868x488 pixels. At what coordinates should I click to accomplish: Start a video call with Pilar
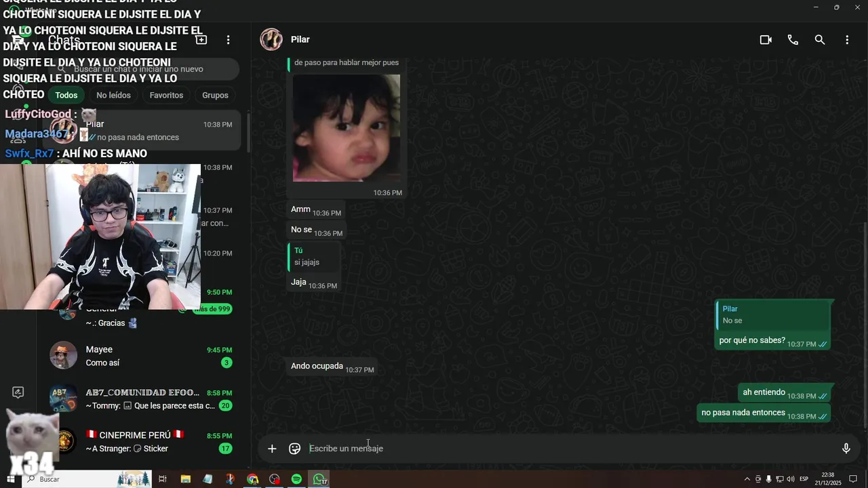pyautogui.click(x=766, y=40)
